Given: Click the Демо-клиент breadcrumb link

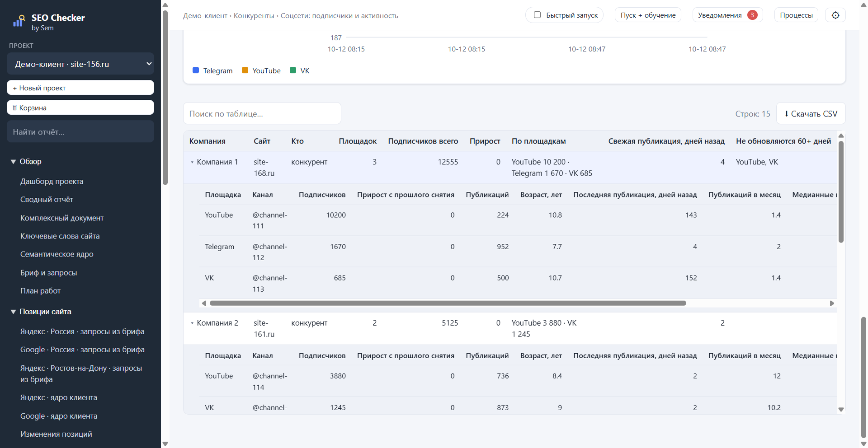Looking at the screenshot, I should [x=205, y=16].
